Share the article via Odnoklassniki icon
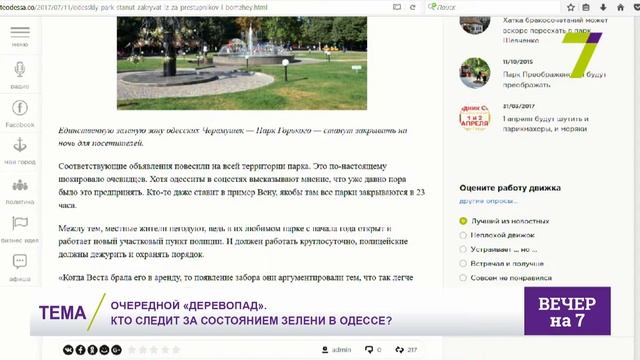This screenshot has width=640, height=360. click(92, 350)
